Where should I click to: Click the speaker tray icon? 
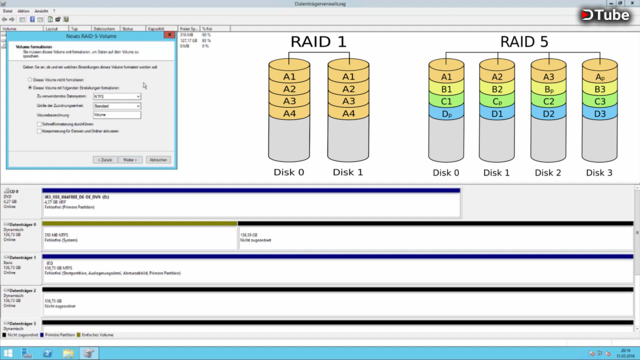[608, 353]
